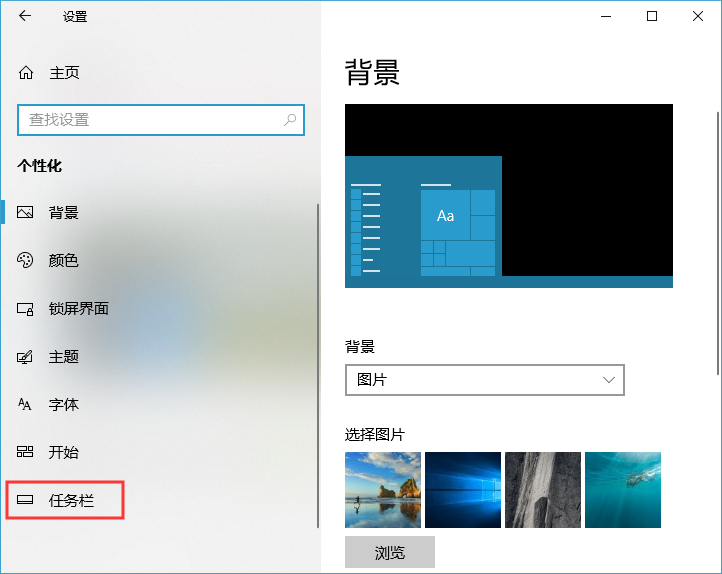Image resolution: width=722 pixels, height=574 pixels.
Task: Choose the underwater swimmer wallpaper
Action: click(623, 490)
